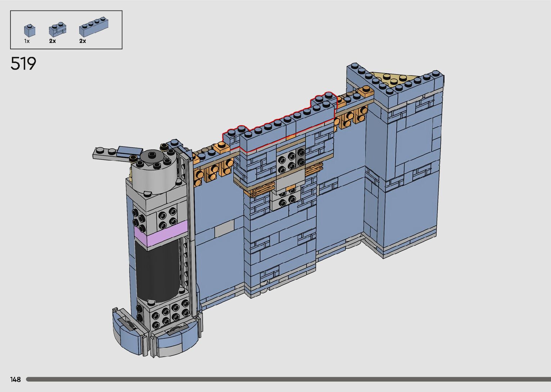
Task: Click the 1x1 brick in parts box
Action: coord(30,30)
